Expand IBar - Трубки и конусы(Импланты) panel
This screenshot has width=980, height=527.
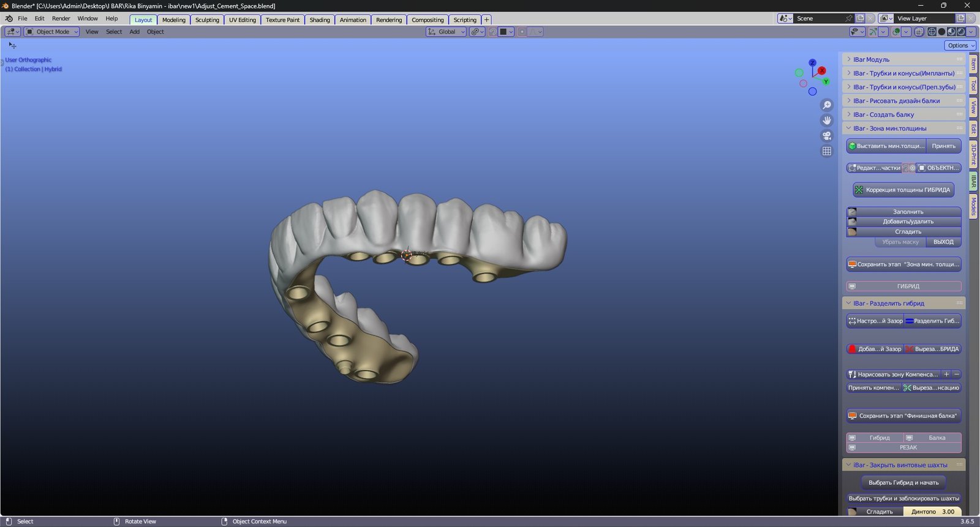(903, 73)
